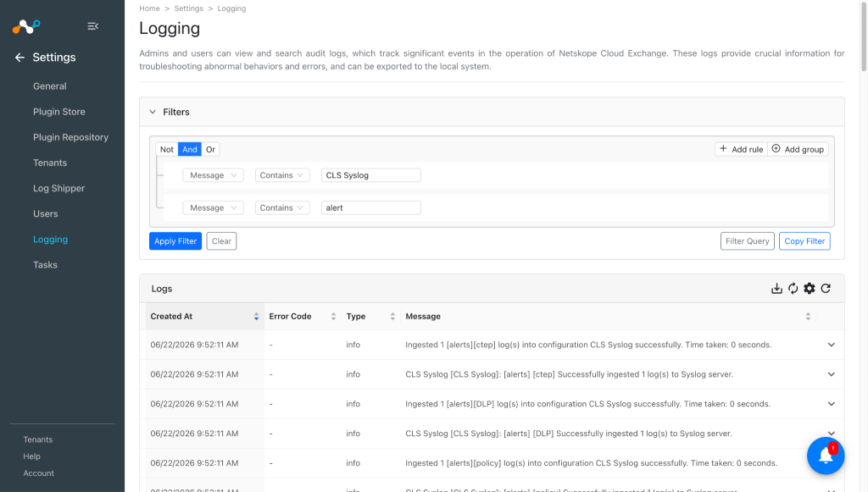Navigate to Home breadcrumb
The image size is (868, 492).
click(149, 8)
